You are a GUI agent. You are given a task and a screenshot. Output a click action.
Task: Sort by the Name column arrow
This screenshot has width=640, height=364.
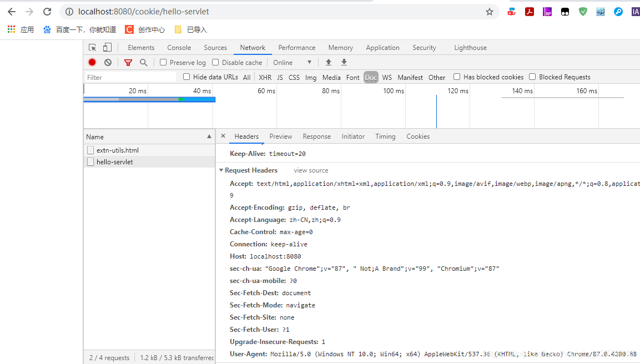click(209, 136)
